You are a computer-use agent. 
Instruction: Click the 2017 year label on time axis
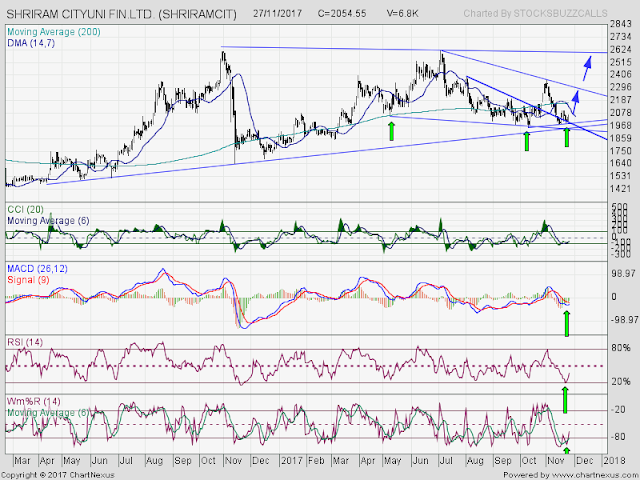pyautogui.click(x=291, y=461)
